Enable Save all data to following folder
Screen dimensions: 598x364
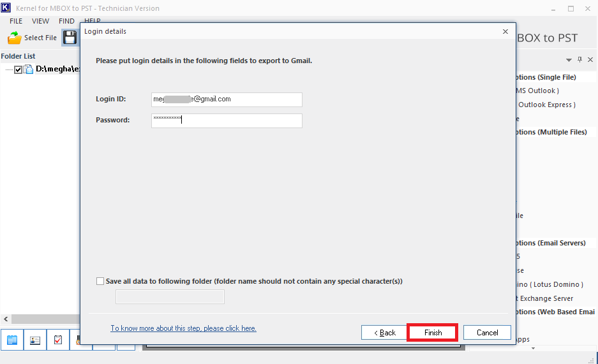tap(100, 281)
